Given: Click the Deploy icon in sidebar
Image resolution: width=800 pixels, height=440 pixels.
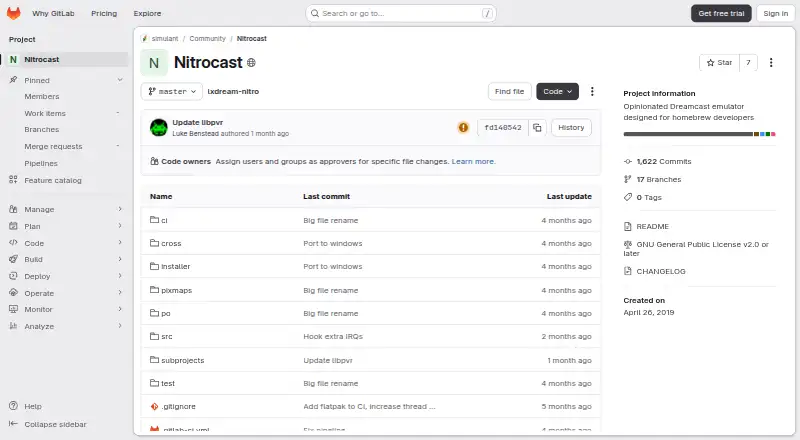Looking at the screenshot, I should pyautogui.click(x=13, y=276).
